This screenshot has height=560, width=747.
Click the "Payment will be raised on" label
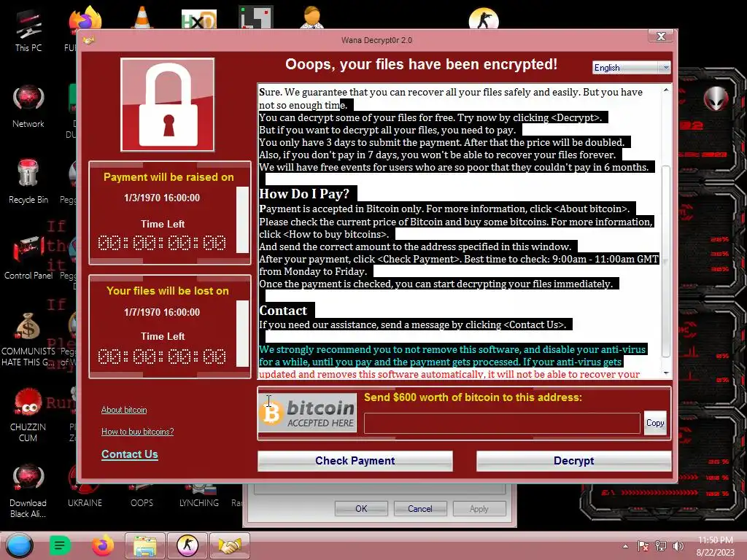[x=169, y=177]
